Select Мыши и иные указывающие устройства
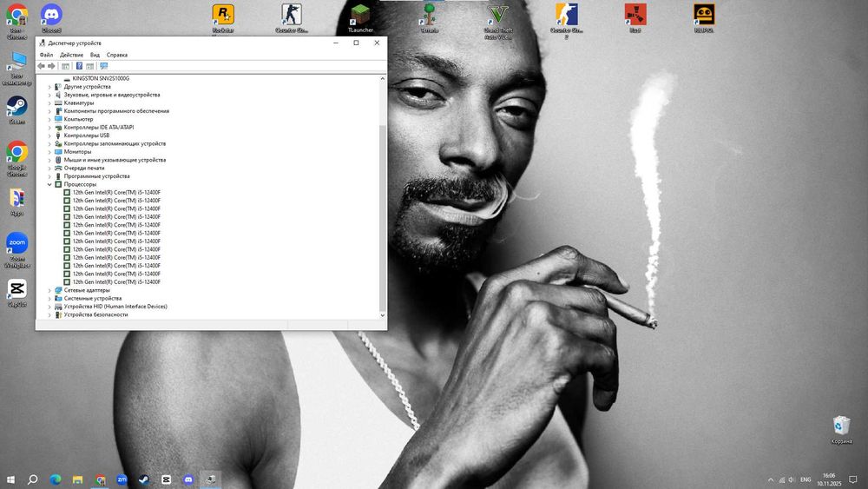The image size is (868, 489). click(115, 160)
